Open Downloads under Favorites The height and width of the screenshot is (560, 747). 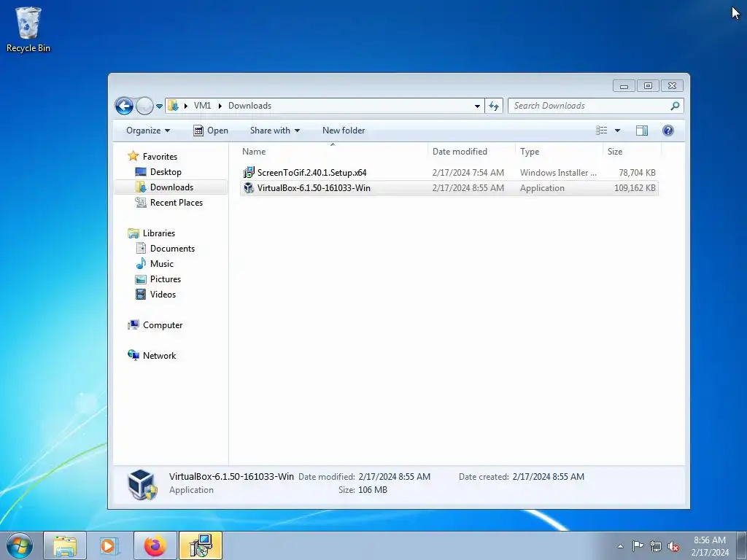coord(171,187)
